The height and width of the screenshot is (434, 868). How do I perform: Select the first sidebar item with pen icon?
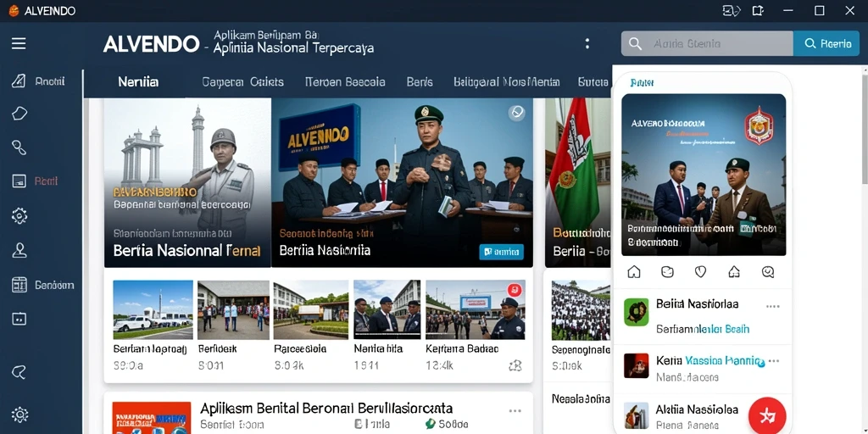(19, 81)
